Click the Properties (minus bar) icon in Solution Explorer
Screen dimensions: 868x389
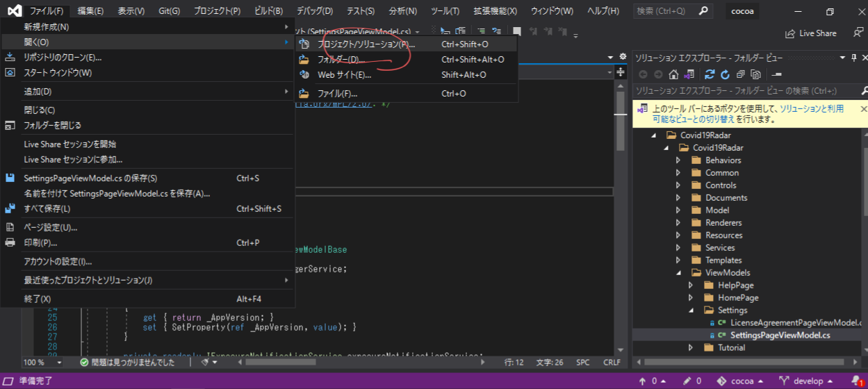click(x=776, y=74)
